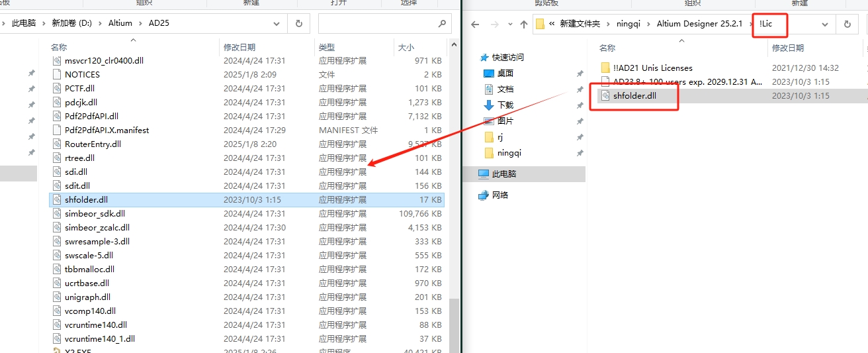Click the left file list's vertical scrollbar
Screen dimensions: 868x353
click(453, 325)
